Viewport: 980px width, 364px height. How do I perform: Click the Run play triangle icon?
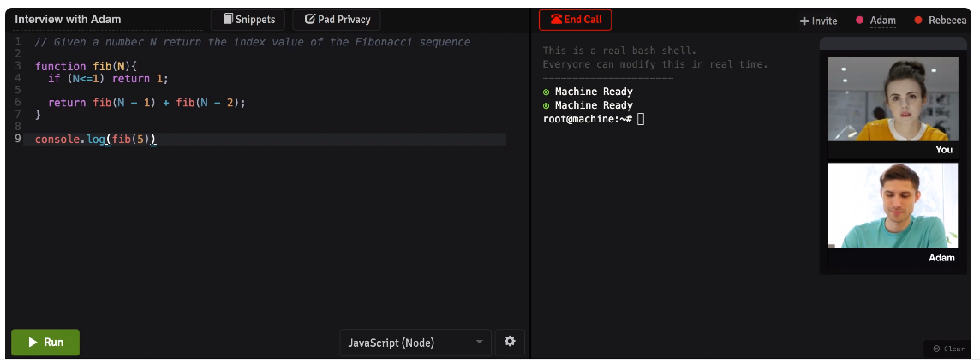(x=33, y=342)
